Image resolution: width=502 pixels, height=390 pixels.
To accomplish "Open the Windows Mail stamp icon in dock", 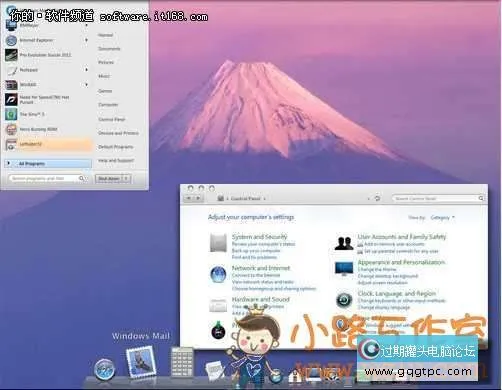I will tap(141, 362).
